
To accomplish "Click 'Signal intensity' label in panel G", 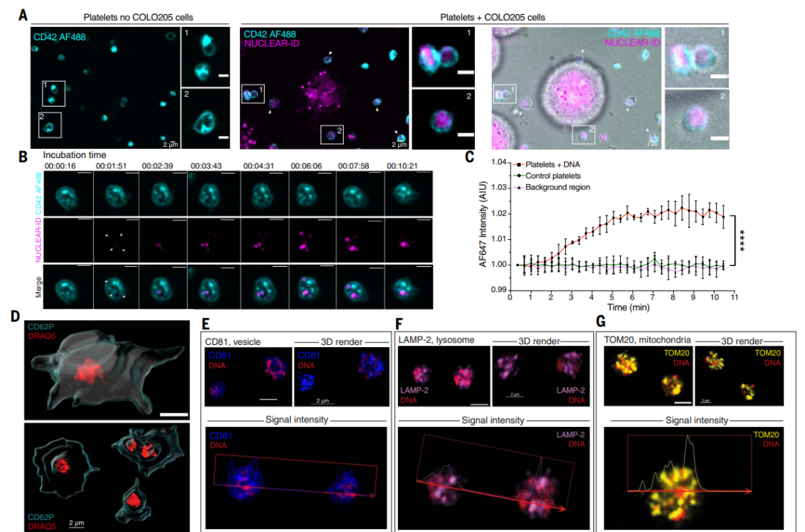I will (697, 420).
